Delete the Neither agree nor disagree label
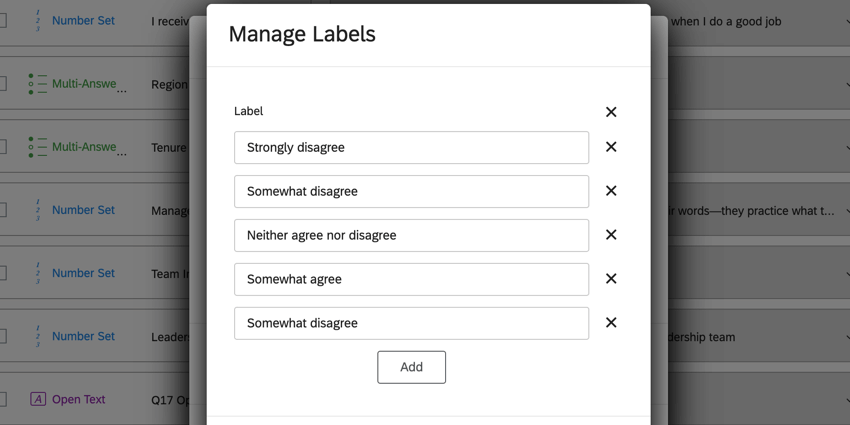This screenshot has width=850, height=425. point(611,235)
